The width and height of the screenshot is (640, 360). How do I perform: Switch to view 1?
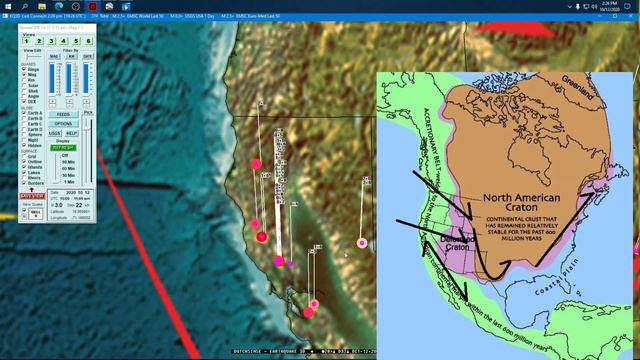tap(27, 41)
